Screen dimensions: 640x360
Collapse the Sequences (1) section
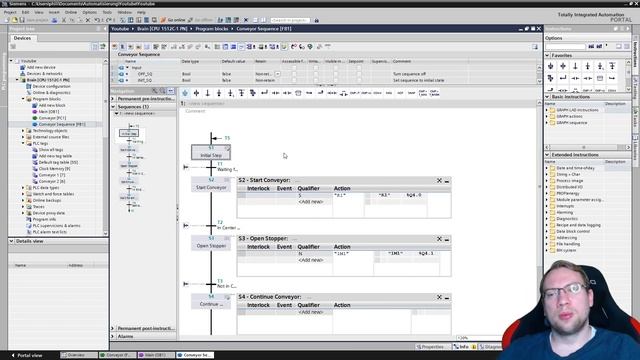(113, 107)
